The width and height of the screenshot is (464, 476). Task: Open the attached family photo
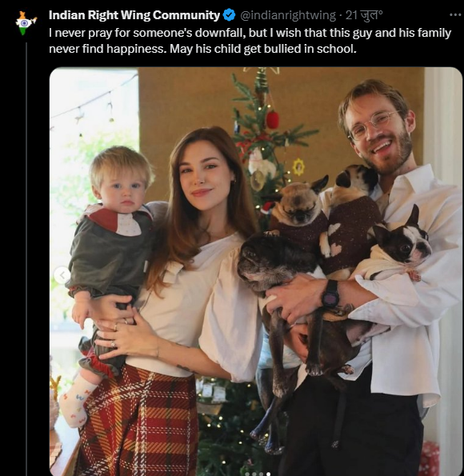click(x=256, y=271)
